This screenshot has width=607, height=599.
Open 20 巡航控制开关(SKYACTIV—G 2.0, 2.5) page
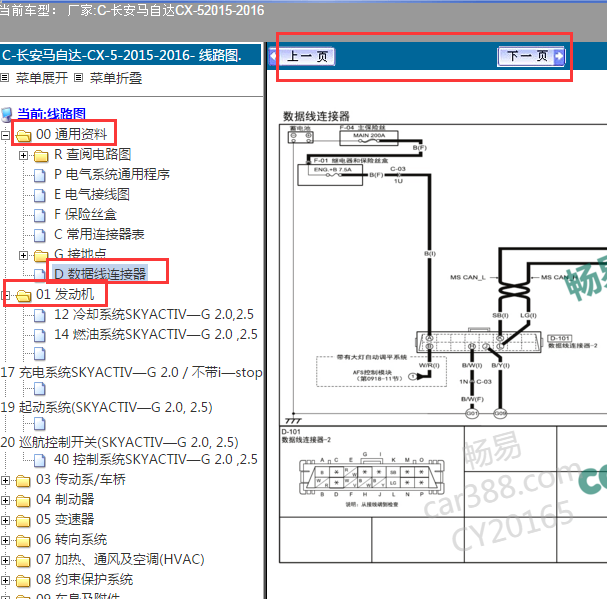coord(119,442)
